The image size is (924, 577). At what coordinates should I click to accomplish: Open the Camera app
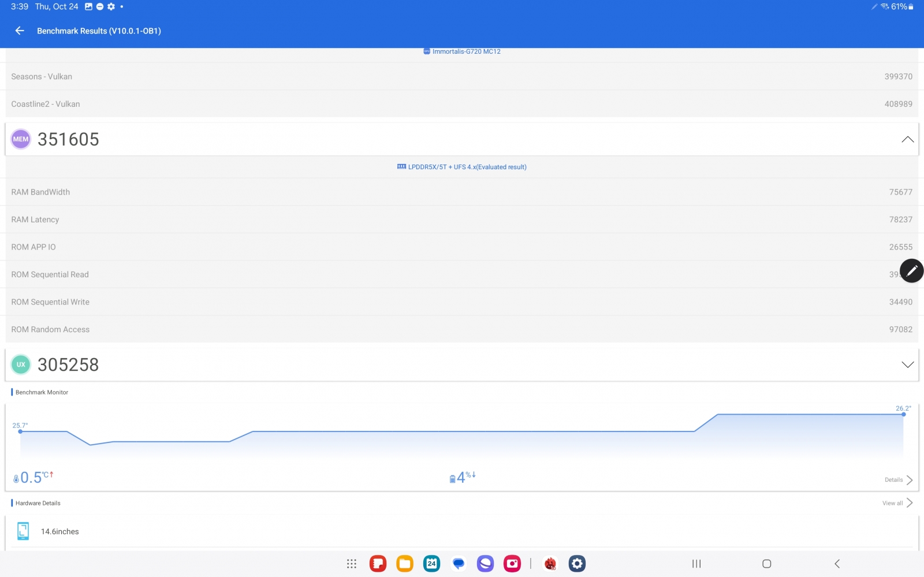512,564
